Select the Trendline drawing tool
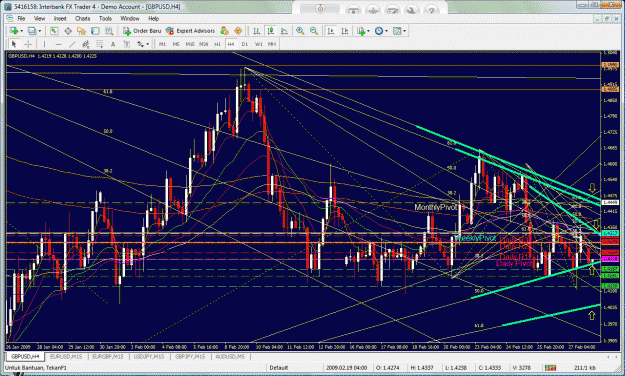 point(72,44)
